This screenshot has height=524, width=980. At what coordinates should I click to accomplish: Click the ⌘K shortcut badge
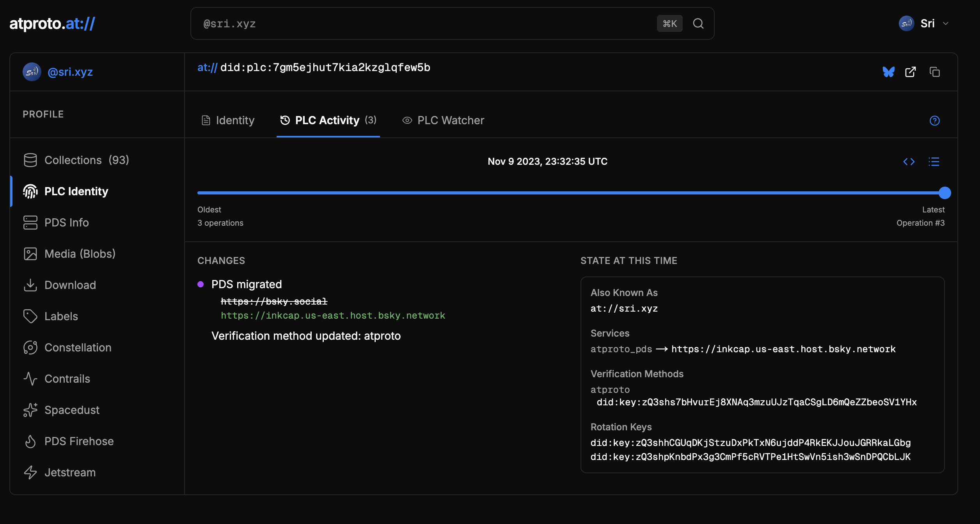669,24
